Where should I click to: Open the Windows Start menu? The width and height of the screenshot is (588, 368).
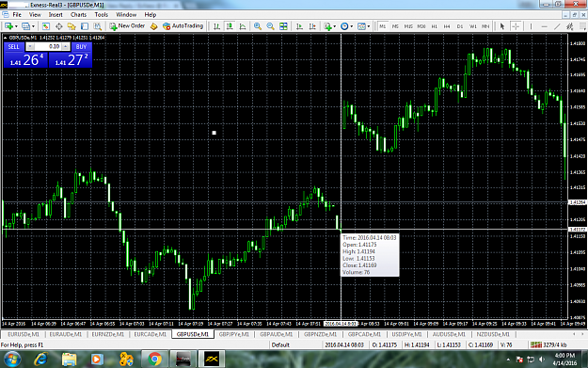11,360
